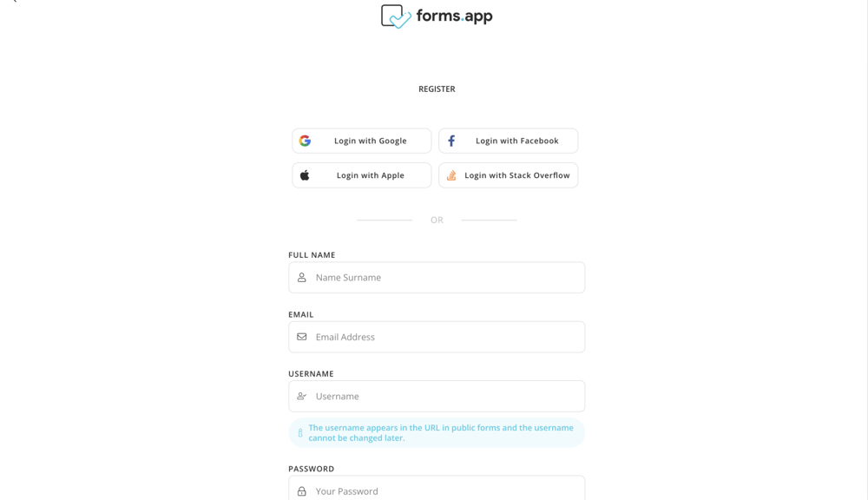Select Login with Stack Overflow

(509, 174)
